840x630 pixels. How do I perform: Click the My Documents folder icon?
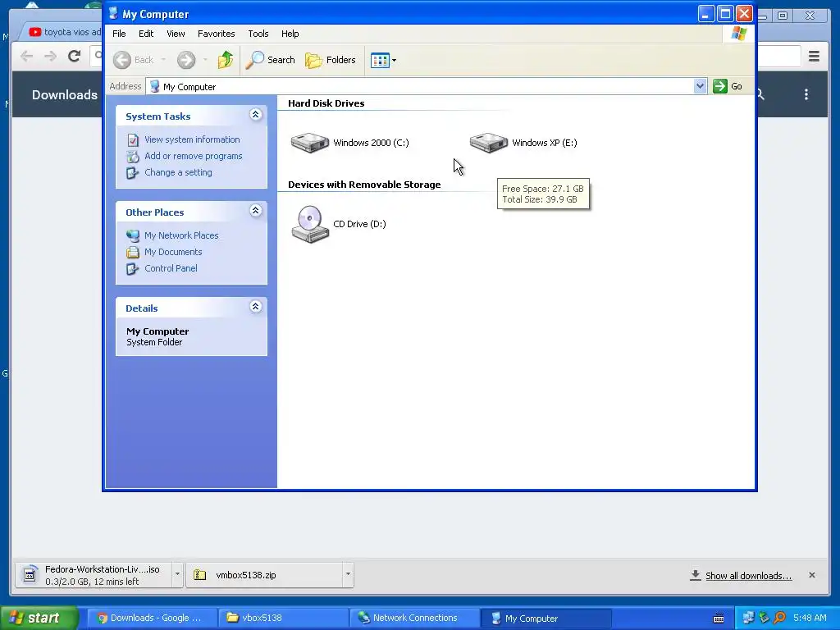click(x=133, y=252)
